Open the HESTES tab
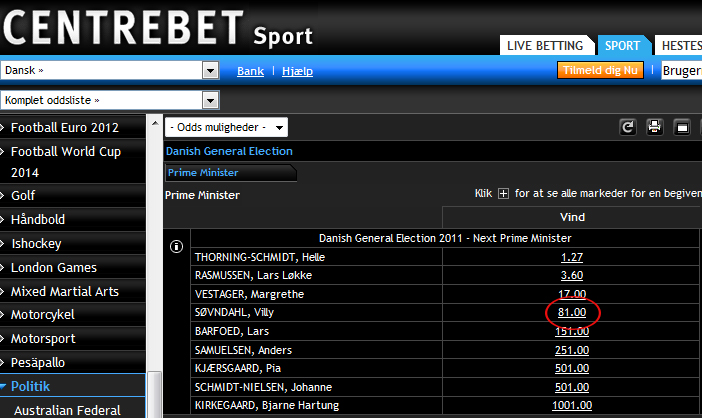Screen dimensions: 702x418 point(679,46)
